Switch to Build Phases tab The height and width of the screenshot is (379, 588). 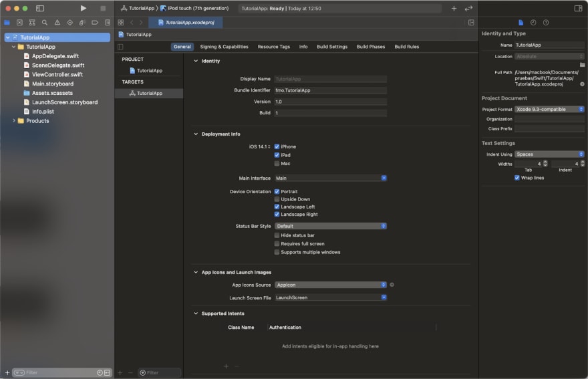click(371, 47)
